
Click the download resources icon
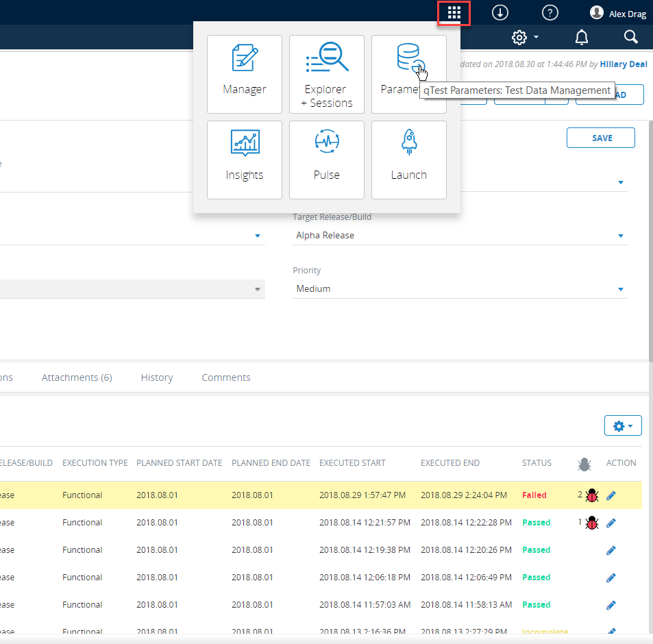pyautogui.click(x=500, y=12)
